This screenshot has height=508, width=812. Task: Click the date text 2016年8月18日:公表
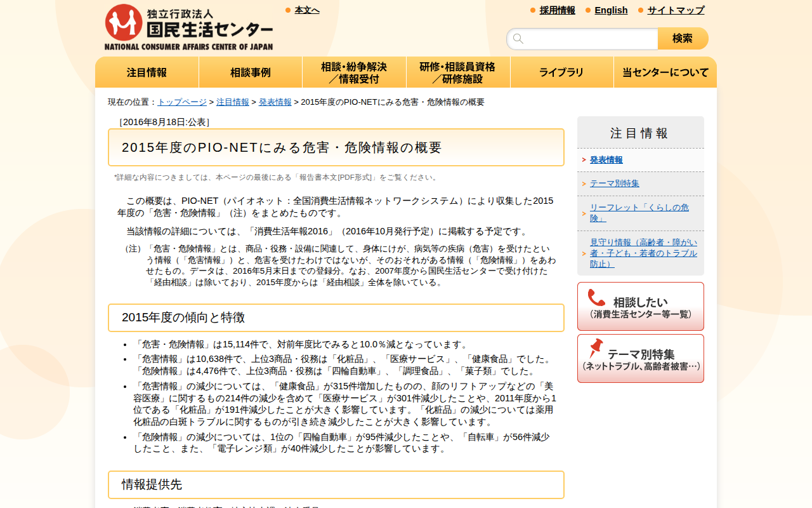[x=164, y=122]
